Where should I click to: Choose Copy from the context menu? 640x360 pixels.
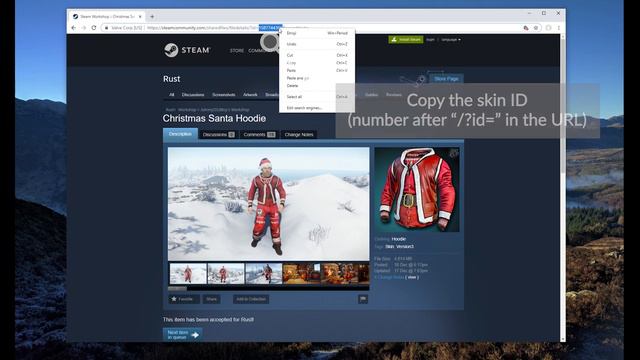(x=317, y=63)
